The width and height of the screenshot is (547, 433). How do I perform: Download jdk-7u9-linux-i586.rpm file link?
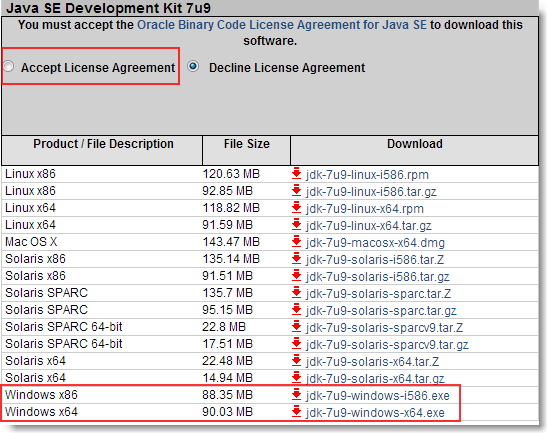pyautogui.click(x=367, y=174)
